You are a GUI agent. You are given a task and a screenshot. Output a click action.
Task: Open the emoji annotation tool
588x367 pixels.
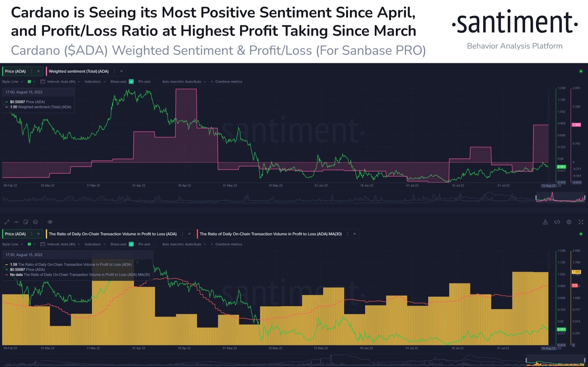35,222
